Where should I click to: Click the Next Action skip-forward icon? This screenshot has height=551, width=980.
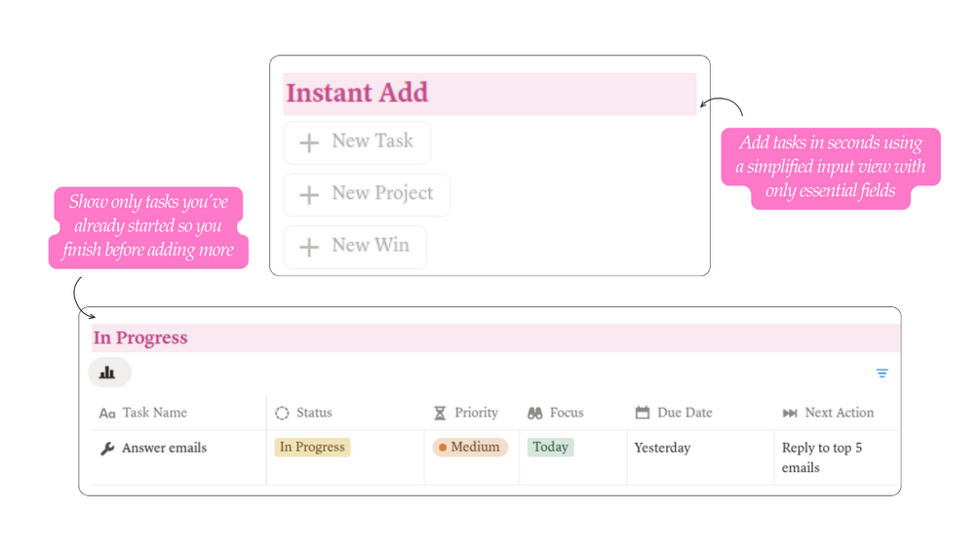pyautogui.click(x=790, y=413)
